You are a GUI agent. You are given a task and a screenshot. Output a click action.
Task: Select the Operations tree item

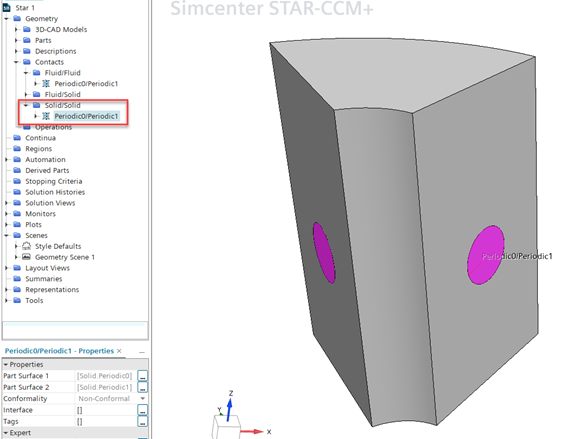click(53, 127)
